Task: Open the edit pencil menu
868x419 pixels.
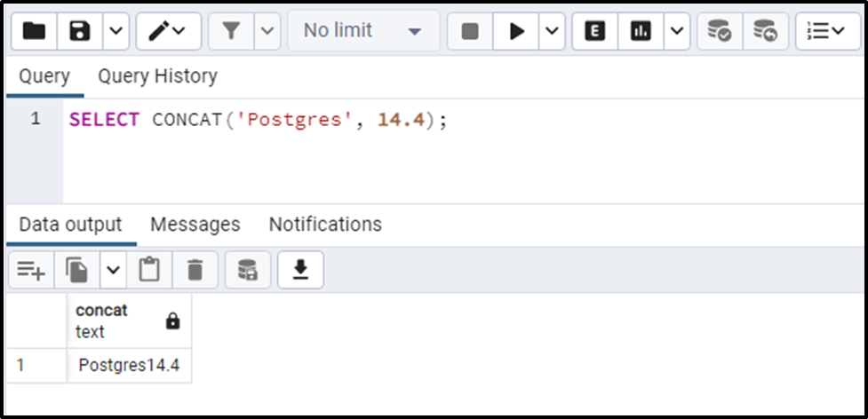Action: [x=169, y=31]
